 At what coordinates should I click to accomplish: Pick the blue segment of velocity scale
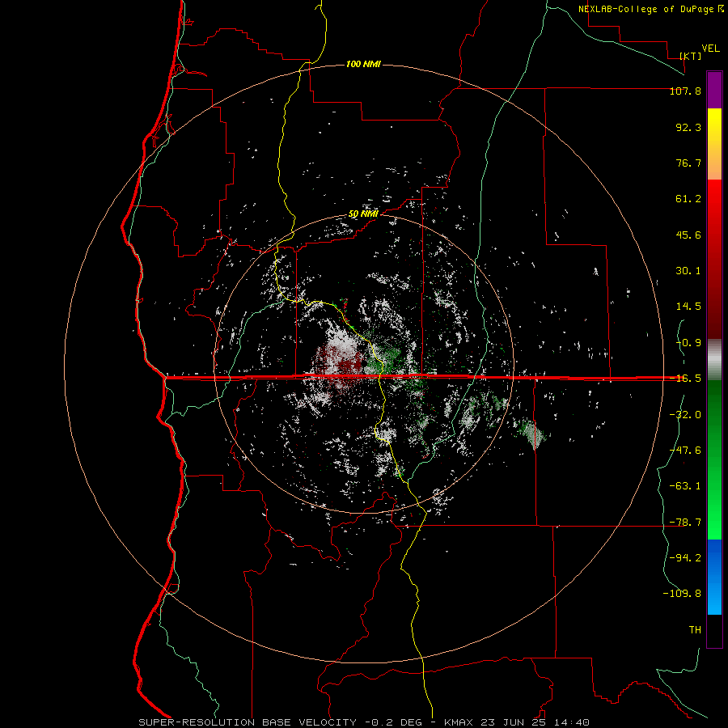(x=714, y=577)
